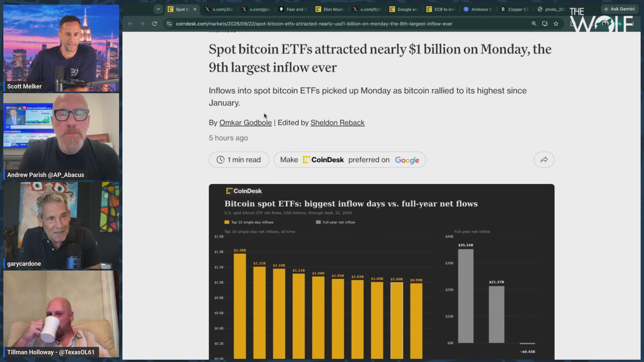Click the 'Tillman Holloway - @TexasOL61' name label
644x362 pixels.
pyautogui.click(x=51, y=352)
